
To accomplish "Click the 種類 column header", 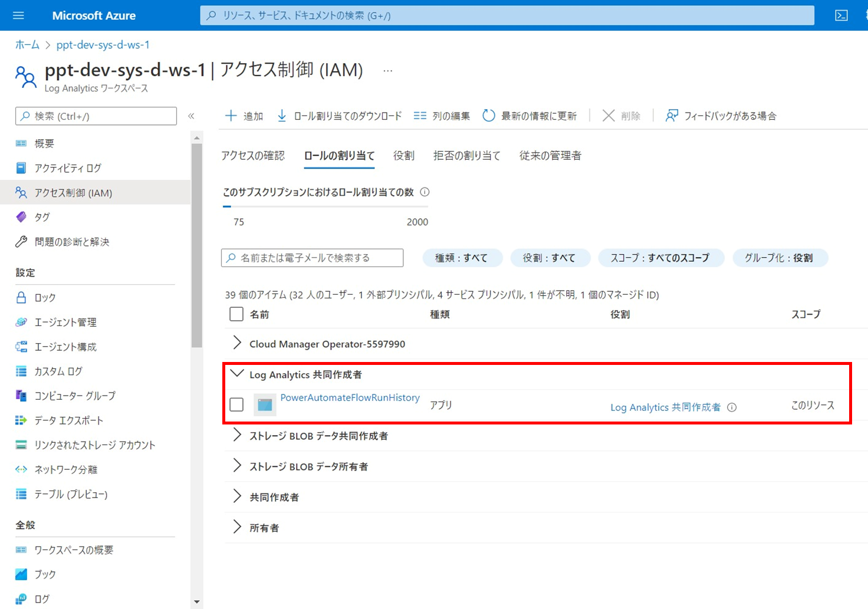I will coord(440,314).
